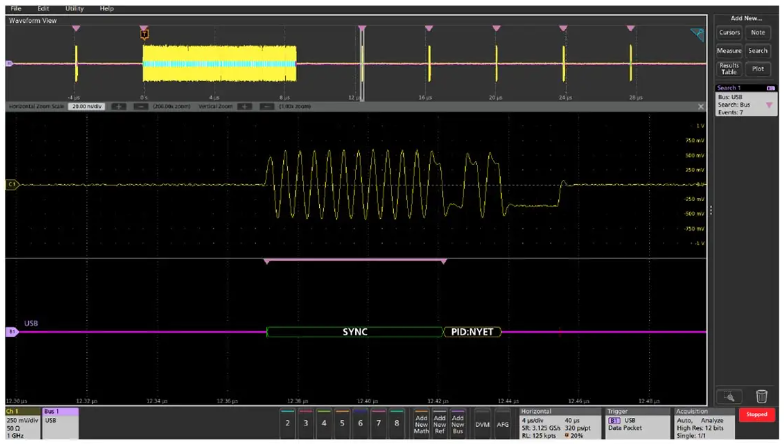The width and height of the screenshot is (784, 444).
Task: Click the Search 1 badge pink triangle
Action: pyautogui.click(x=769, y=105)
